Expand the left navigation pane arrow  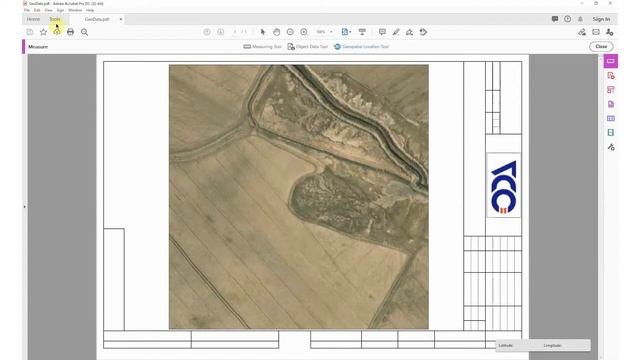(24, 207)
